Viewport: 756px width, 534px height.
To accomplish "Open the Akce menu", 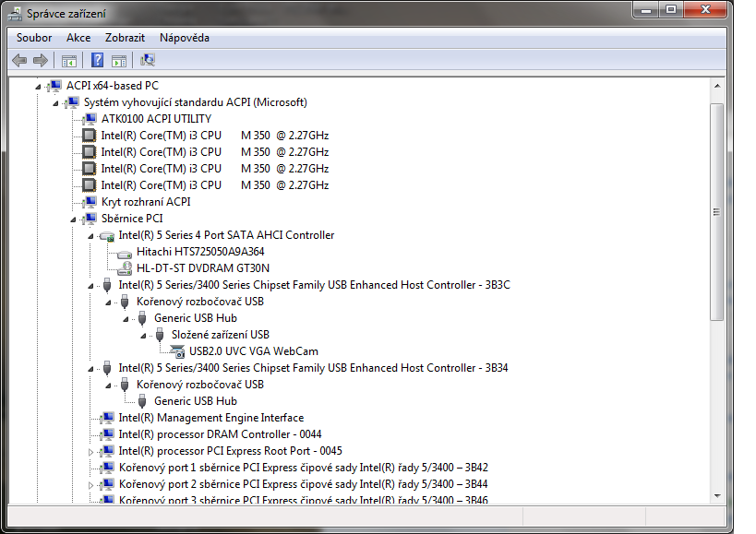I will pyautogui.click(x=78, y=38).
